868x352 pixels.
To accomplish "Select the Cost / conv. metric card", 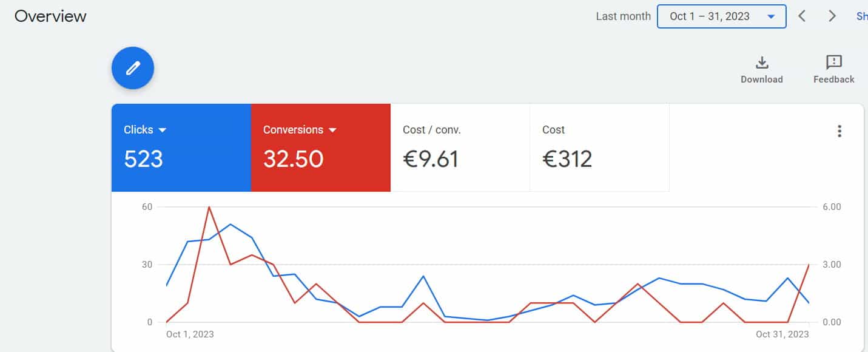I will [460, 147].
